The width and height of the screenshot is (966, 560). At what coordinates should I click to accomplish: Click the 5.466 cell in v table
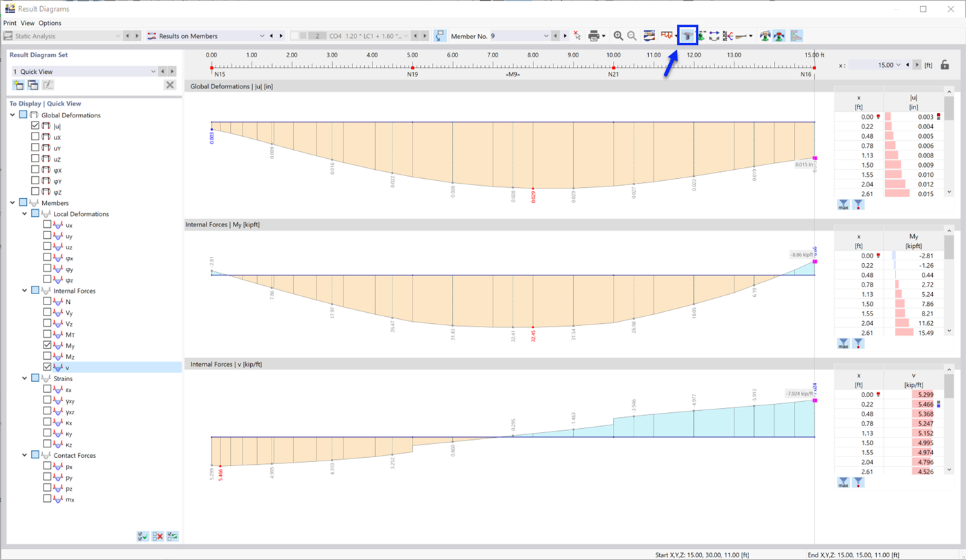click(x=913, y=404)
